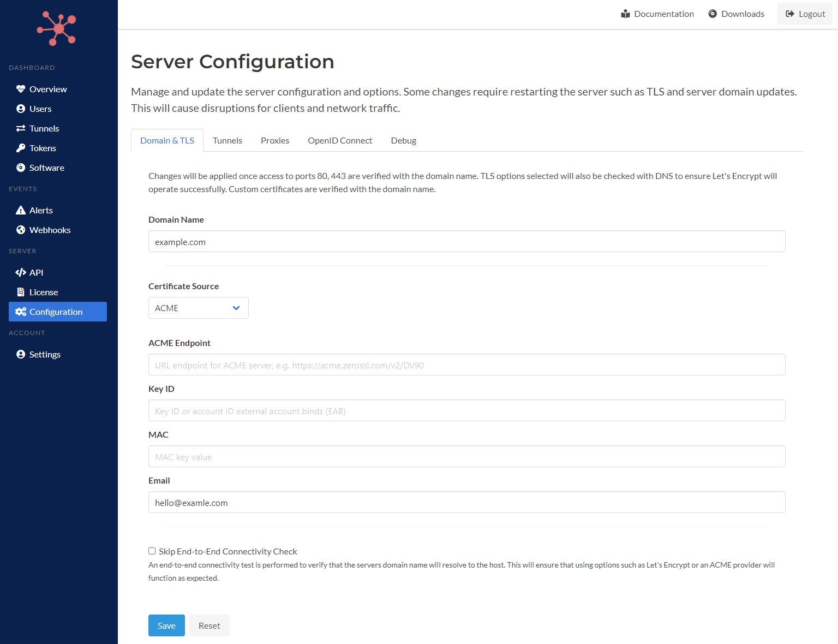The image size is (838, 644).
Task: Open account Settings
Action: coord(45,354)
